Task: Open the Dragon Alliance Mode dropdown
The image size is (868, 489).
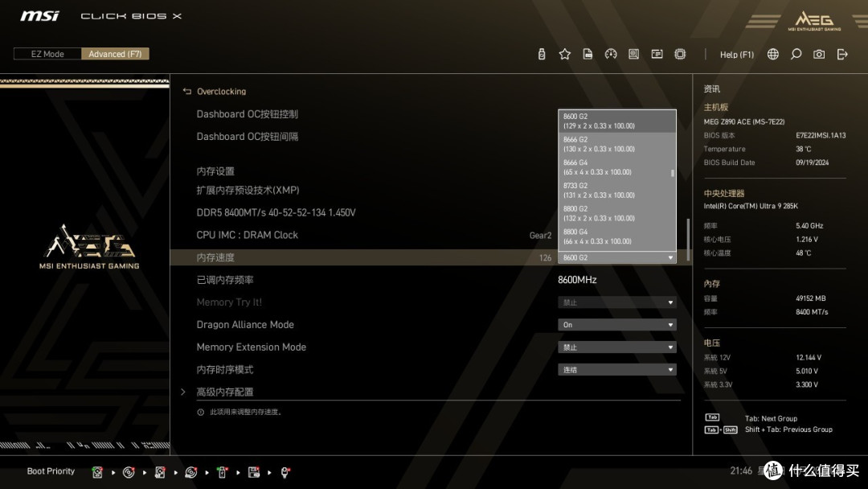Action: coord(616,324)
